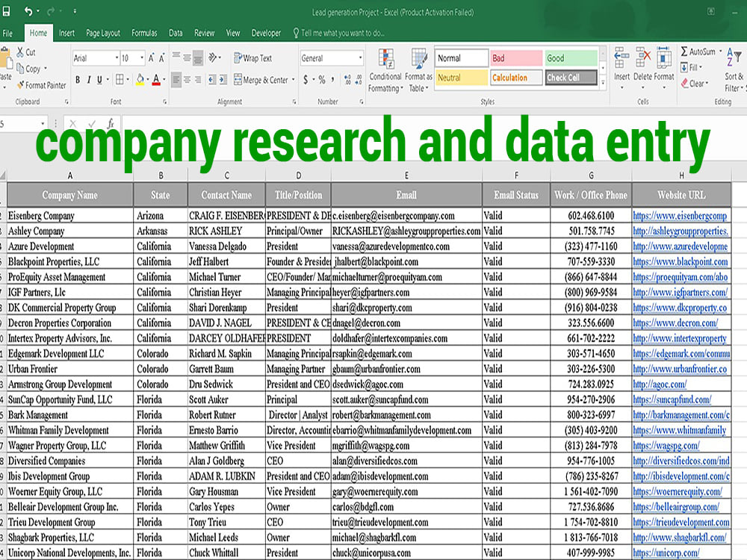Viewport: 747px width, 560px height.
Task: Open Font group dialog launcher
Action: (164, 102)
